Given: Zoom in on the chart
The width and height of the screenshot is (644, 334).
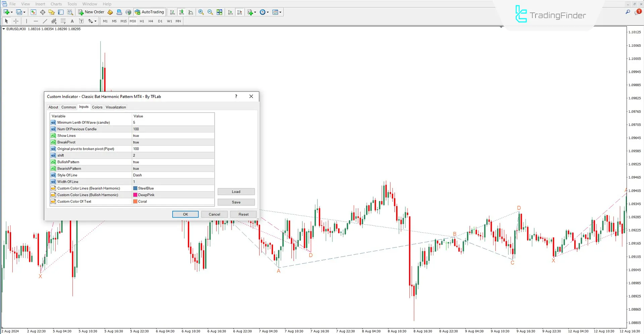Looking at the screenshot, I should click(x=201, y=12).
